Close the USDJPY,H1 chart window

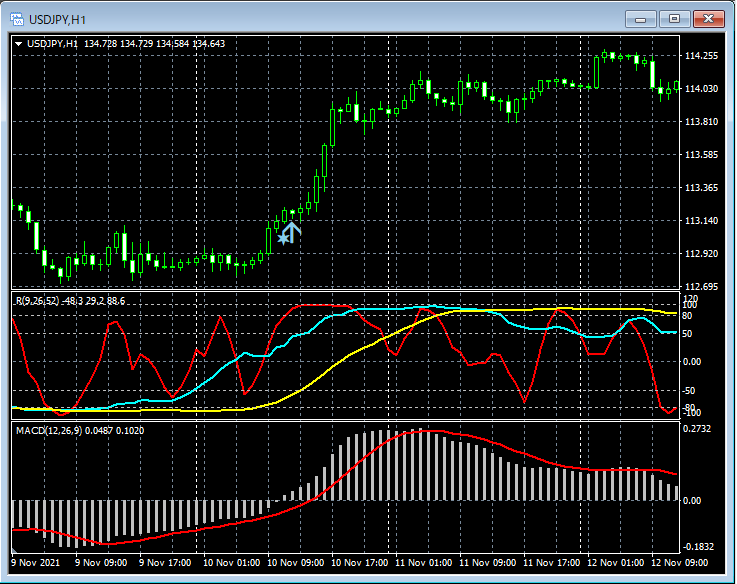(x=707, y=18)
